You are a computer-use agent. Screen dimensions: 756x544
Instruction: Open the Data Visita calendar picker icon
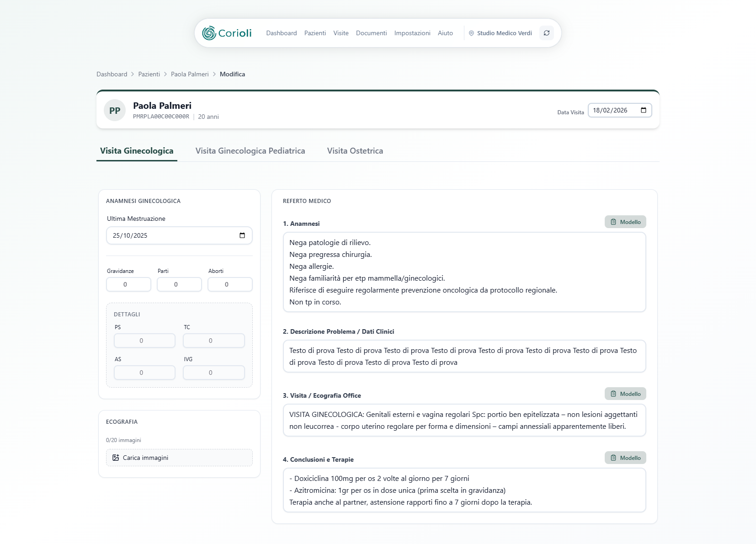(644, 110)
